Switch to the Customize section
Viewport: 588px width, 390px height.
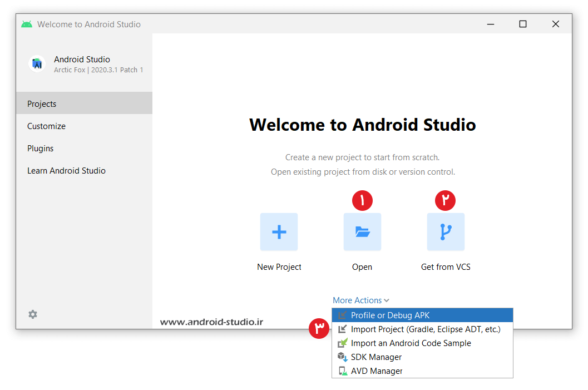46,126
